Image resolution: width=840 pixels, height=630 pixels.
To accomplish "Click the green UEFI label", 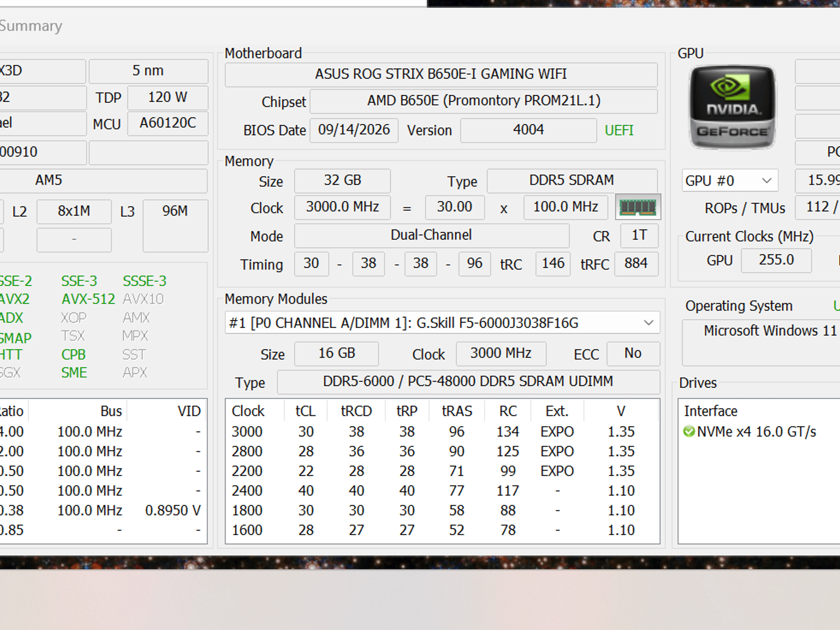I will pos(619,130).
